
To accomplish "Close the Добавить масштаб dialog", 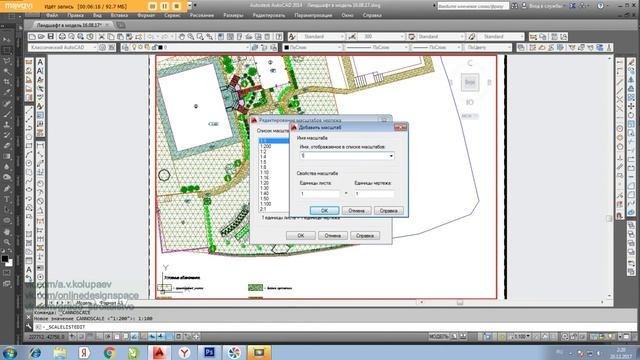I will pyautogui.click(x=400, y=127).
